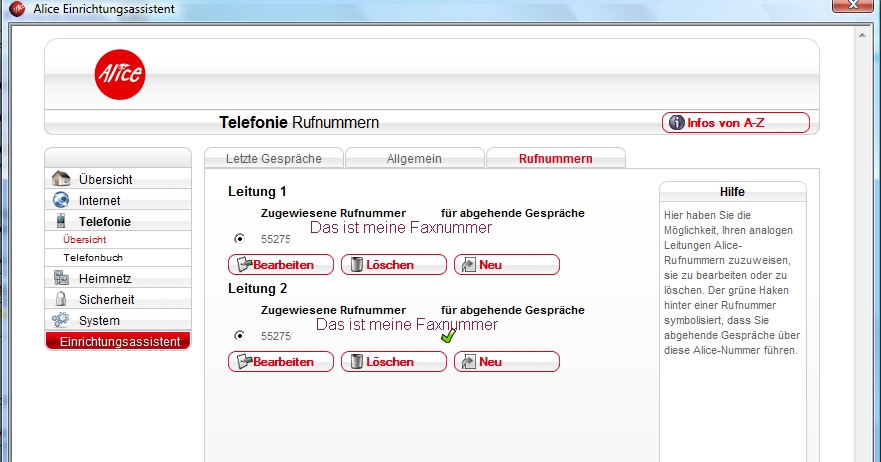The width and height of the screenshot is (881, 462).
Task: Click the Internet globe icon
Action: point(61,200)
